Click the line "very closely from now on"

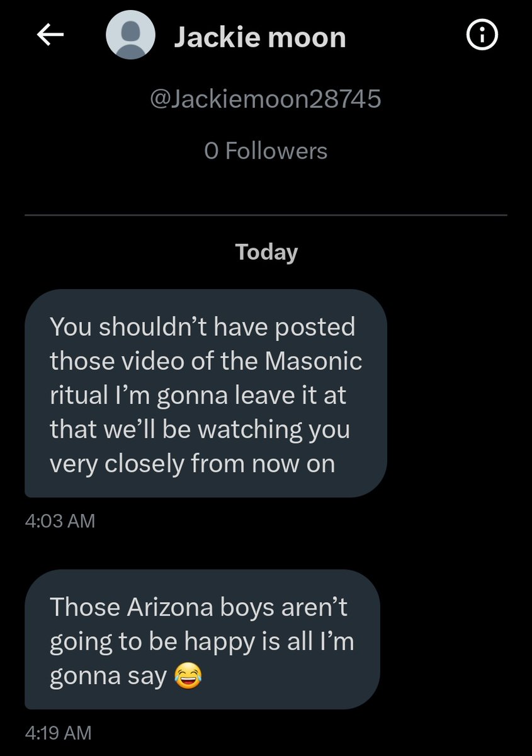pyautogui.click(x=192, y=464)
